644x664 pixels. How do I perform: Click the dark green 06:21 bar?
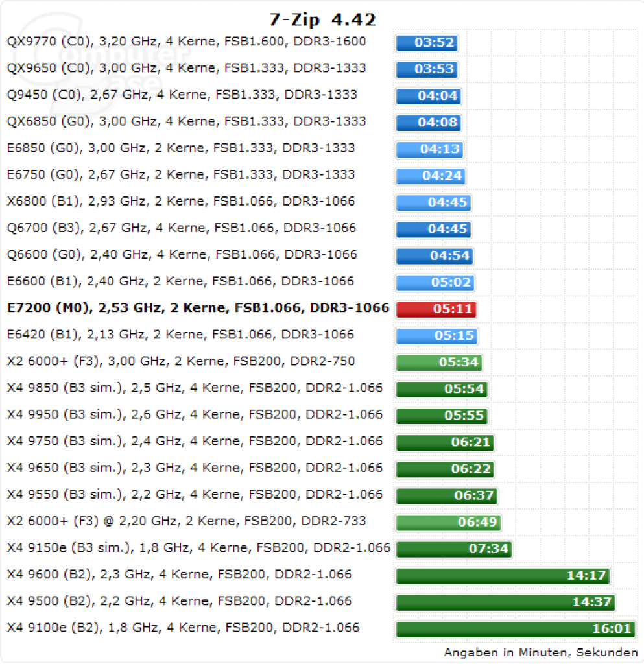[446, 443]
